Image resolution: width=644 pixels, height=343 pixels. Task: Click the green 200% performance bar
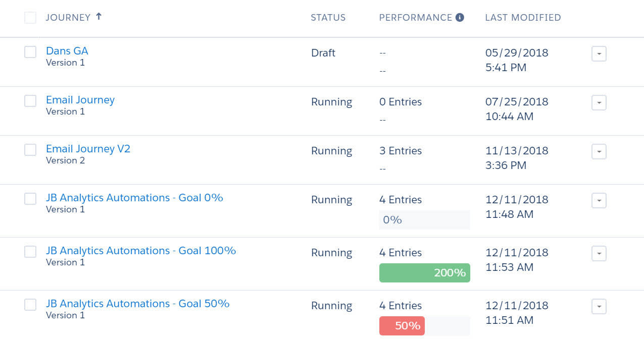pos(425,273)
